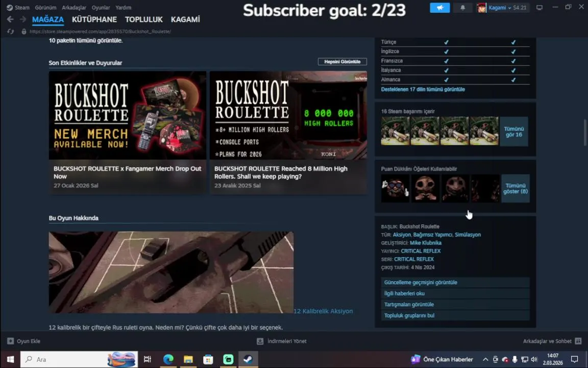The image size is (588, 368).
Task: Open the 8 Million High Rollers announcement thumbnail
Action: pyautogui.click(x=288, y=116)
